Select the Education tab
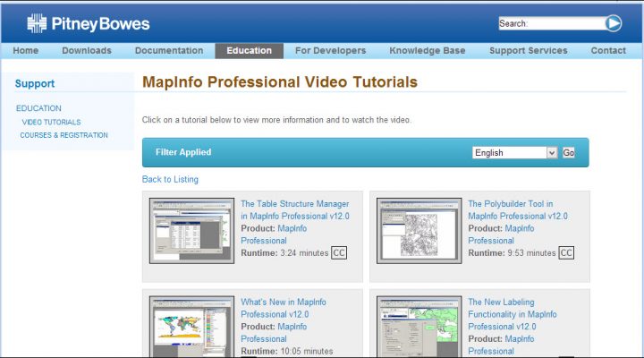 [x=250, y=50]
